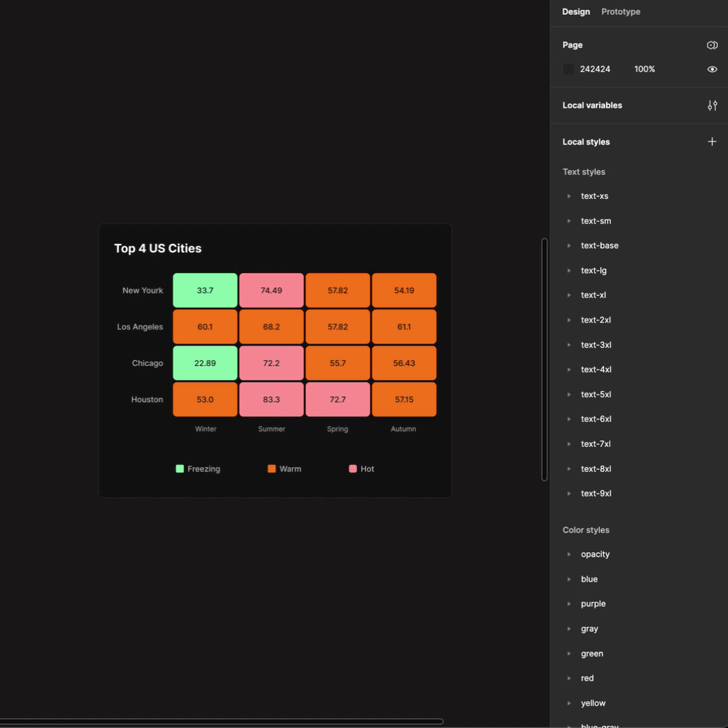The height and width of the screenshot is (728, 728).
Task: Switch to the Prototype tab
Action: [620, 11]
